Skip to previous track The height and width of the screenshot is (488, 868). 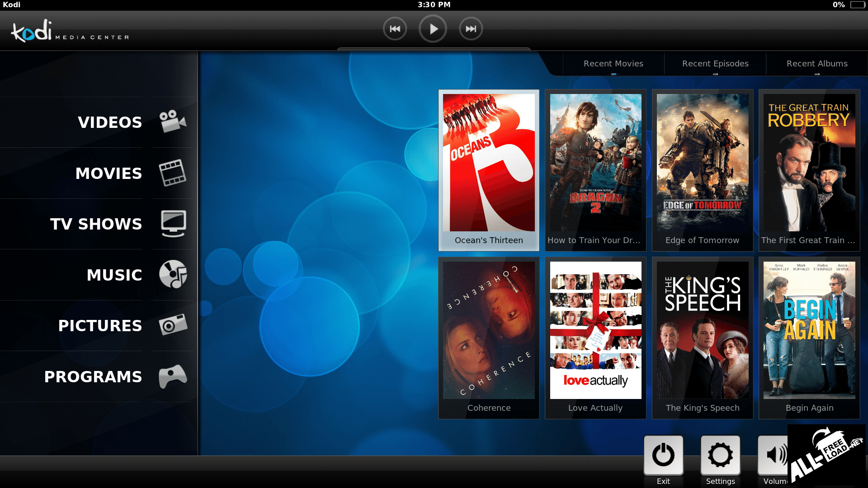[395, 29]
